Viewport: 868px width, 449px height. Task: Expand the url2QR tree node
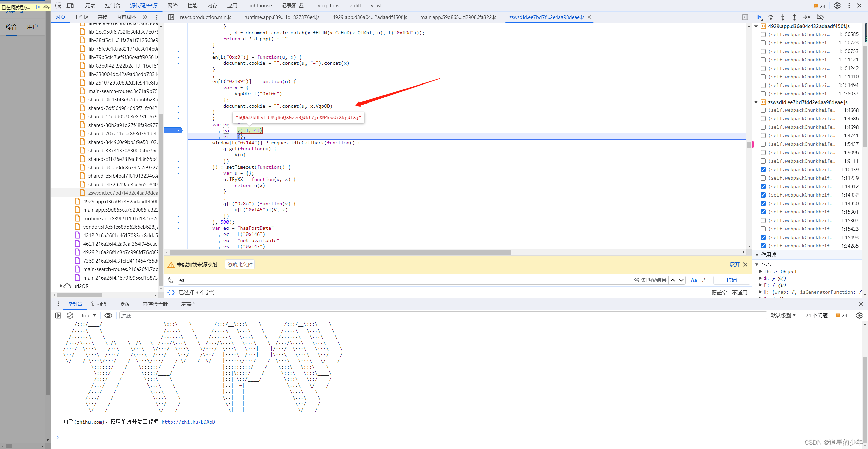[61, 286]
